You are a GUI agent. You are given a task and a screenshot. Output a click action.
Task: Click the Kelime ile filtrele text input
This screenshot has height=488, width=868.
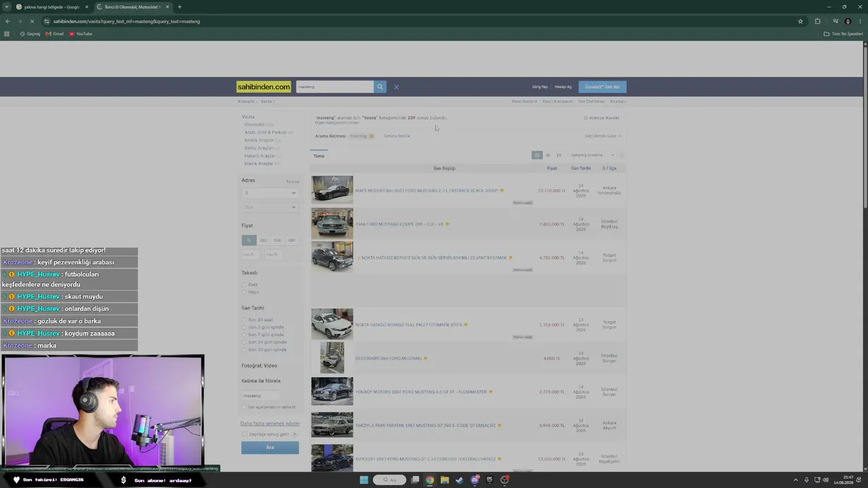click(x=260, y=396)
